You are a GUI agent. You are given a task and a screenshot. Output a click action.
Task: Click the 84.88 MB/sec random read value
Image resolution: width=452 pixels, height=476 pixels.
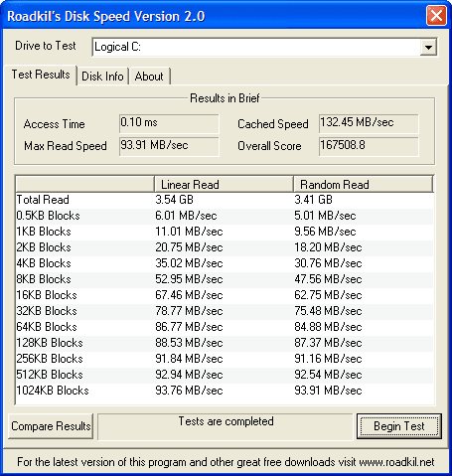pos(328,327)
